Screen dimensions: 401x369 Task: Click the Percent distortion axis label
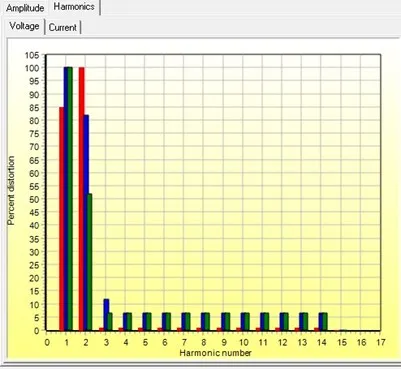pyautogui.click(x=11, y=191)
